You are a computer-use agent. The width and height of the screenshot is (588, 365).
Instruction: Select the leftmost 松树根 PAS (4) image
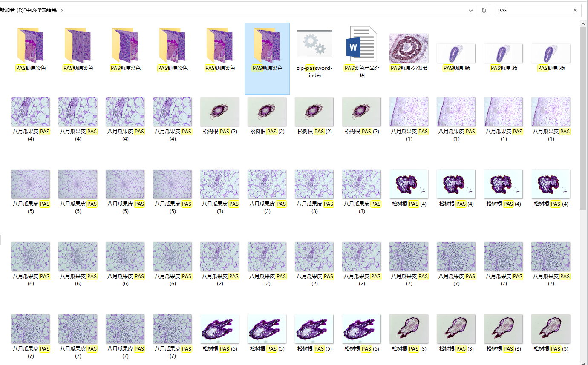tap(409, 184)
